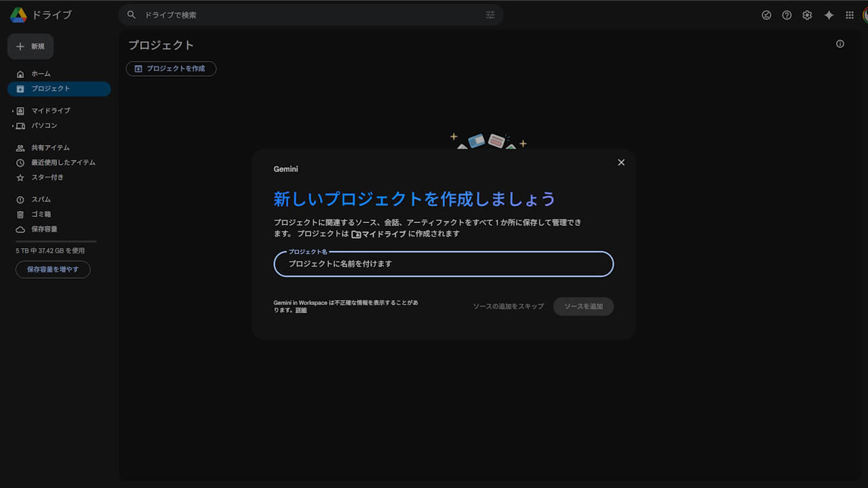
Task: Click the search magnifier icon
Action: coord(132,15)
